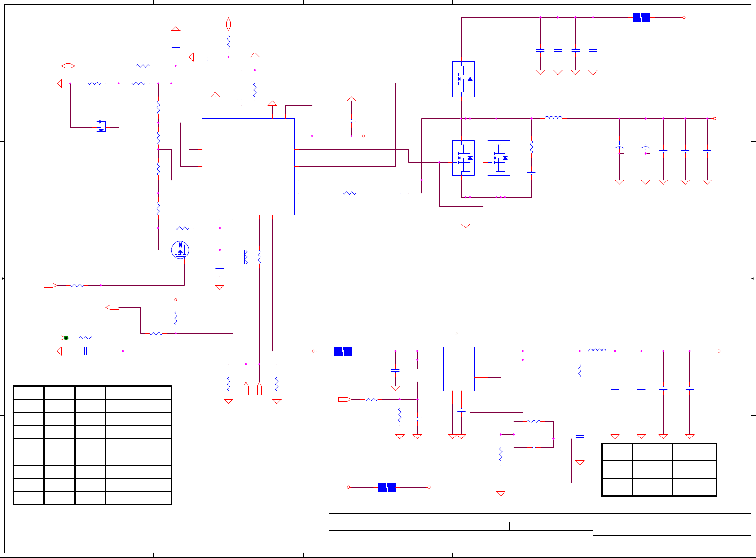
Task: Click the green test point dot
Action: (x=66, y=338)
